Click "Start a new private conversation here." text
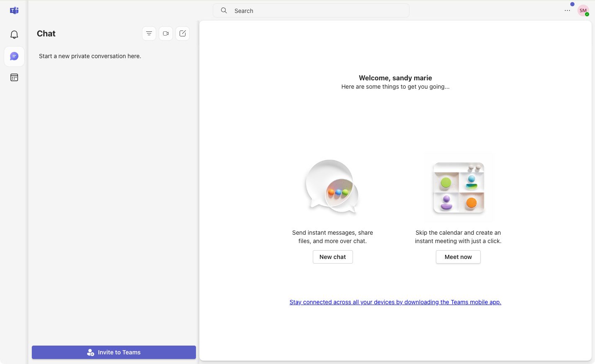The width and height of the screenshot is (595, 364). [x=90, y=56]
